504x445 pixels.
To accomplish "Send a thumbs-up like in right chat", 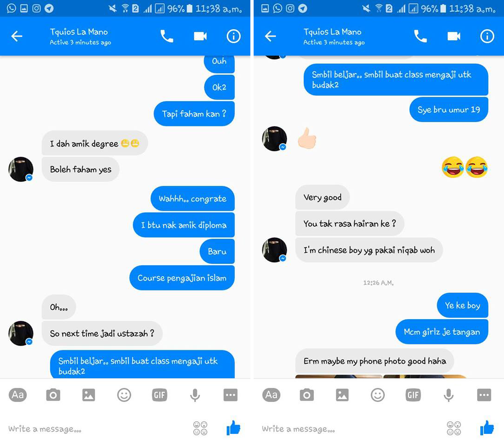I will [487, 428].
